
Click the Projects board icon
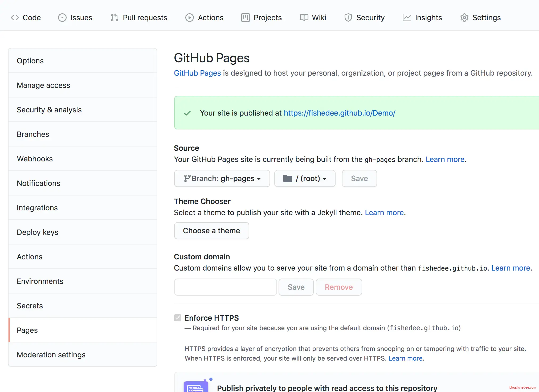point(245,18)
